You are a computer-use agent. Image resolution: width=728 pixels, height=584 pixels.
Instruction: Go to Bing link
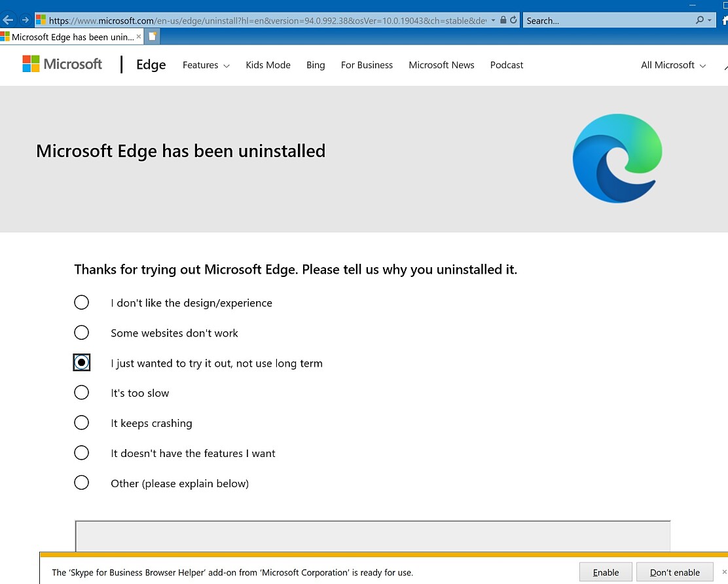[316, 65]
